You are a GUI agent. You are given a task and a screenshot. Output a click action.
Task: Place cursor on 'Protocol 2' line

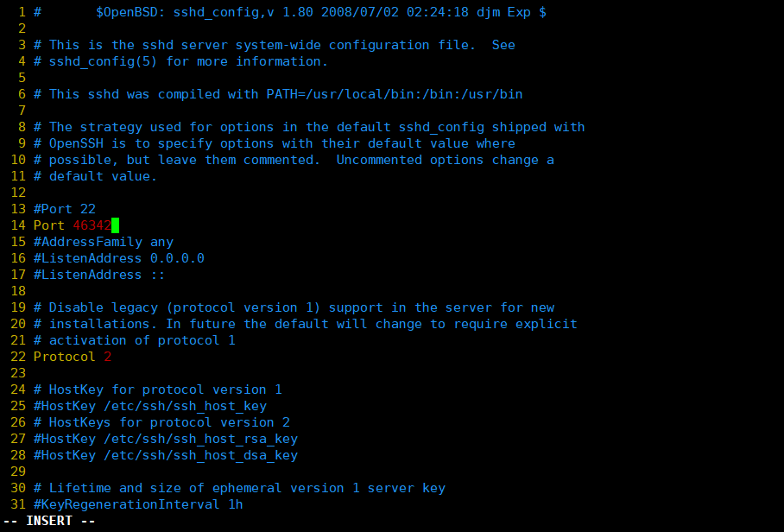coord(73,357)
